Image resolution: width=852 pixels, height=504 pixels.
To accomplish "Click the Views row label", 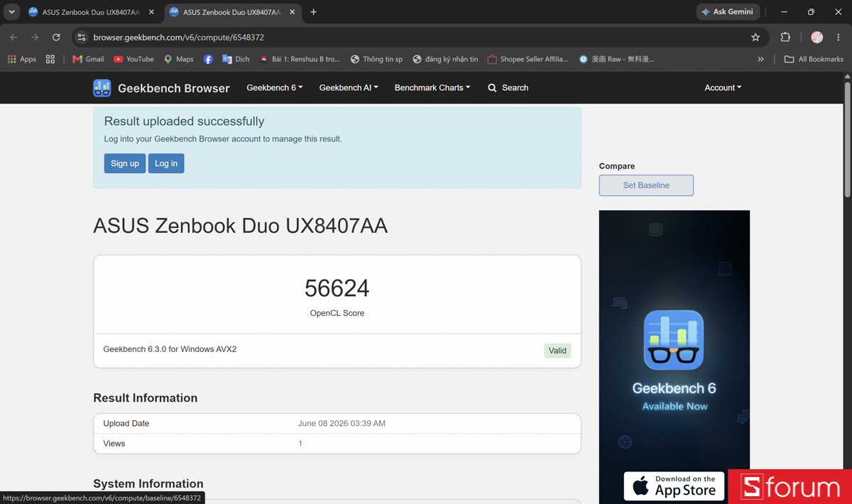I will pos(114,444).
